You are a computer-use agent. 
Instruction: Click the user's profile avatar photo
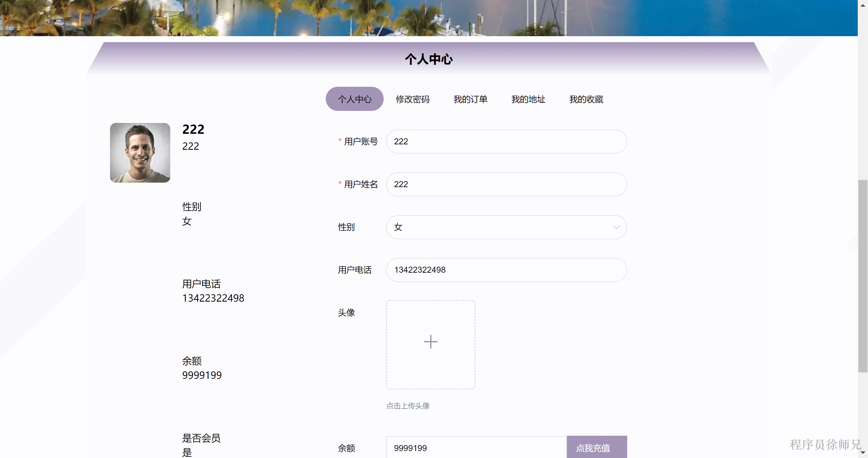click(140, 152)
